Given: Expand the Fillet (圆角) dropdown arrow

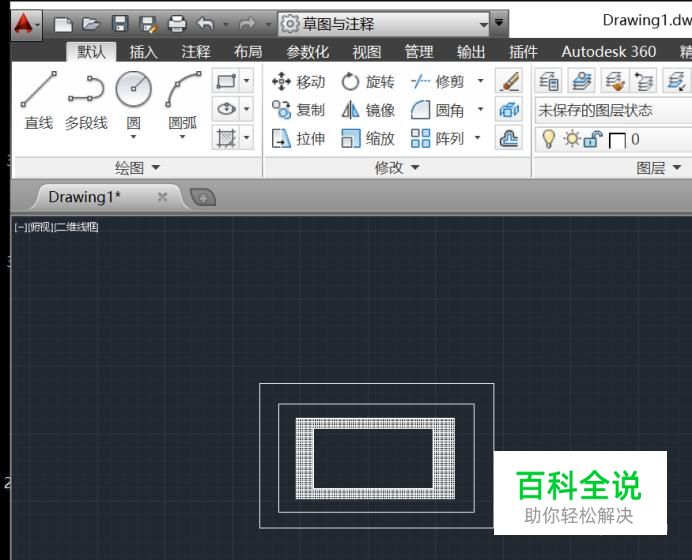Looking at the screenshot, I should pyautogui.click(x=481, y=109).
